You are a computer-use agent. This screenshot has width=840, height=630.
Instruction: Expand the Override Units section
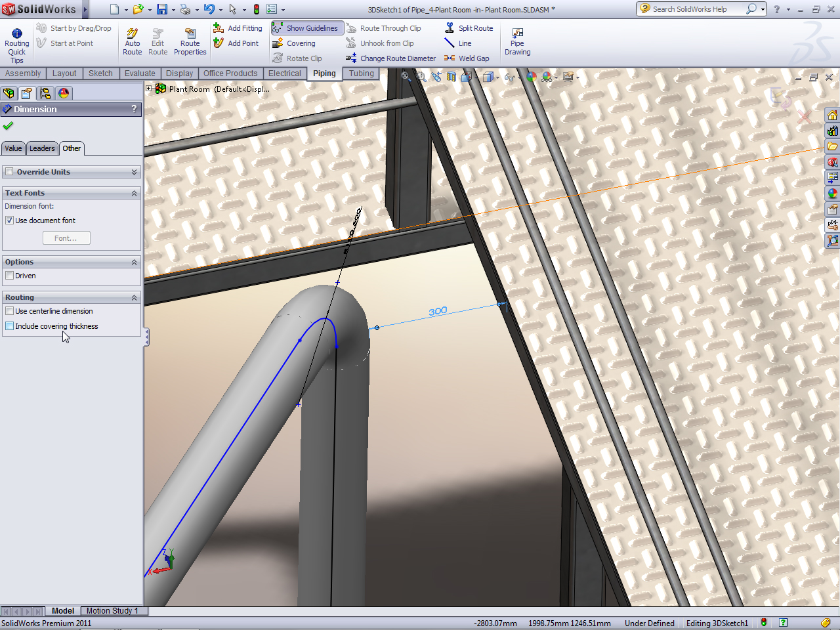134,172
